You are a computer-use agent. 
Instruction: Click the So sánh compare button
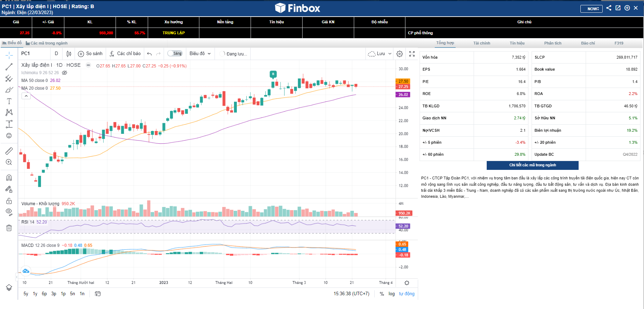[90, 54]
